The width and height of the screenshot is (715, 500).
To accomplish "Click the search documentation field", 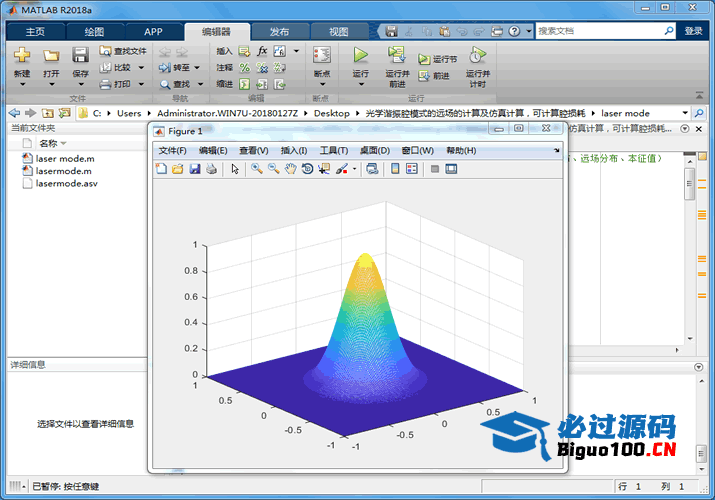I will point(599,31).
